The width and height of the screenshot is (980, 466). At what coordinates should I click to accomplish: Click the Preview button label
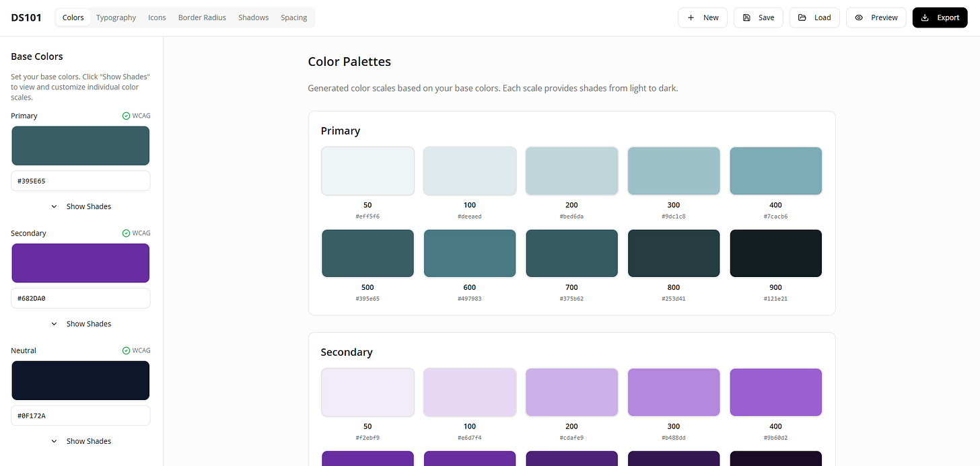pyautogui.click(x=884, y=17)
